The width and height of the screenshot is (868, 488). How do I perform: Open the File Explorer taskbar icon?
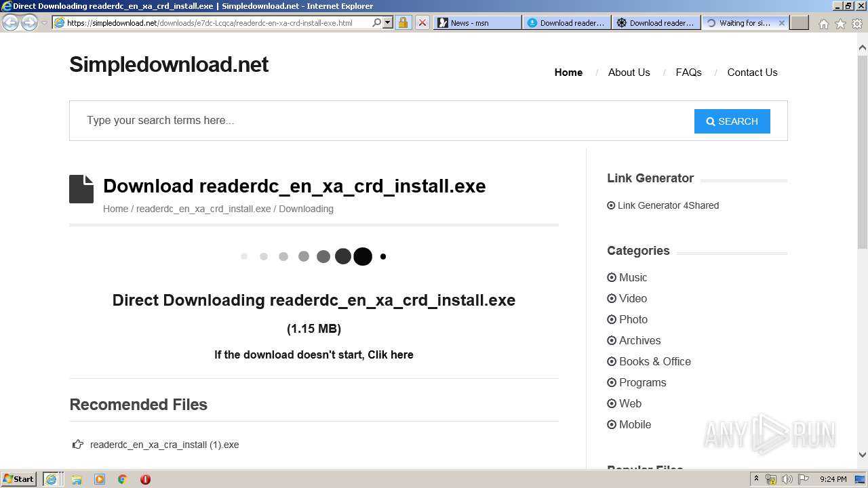[77, 479]
